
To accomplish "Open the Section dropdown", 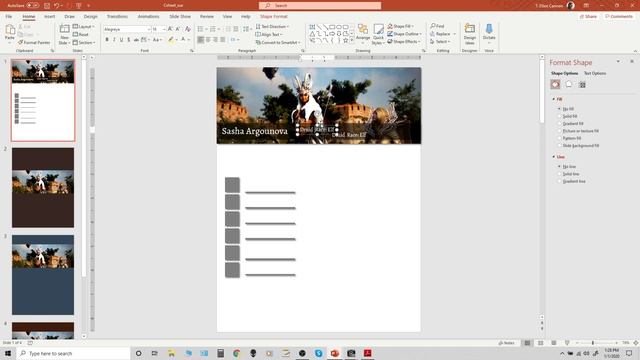I will pyautogui.click(x=84, y=42).
